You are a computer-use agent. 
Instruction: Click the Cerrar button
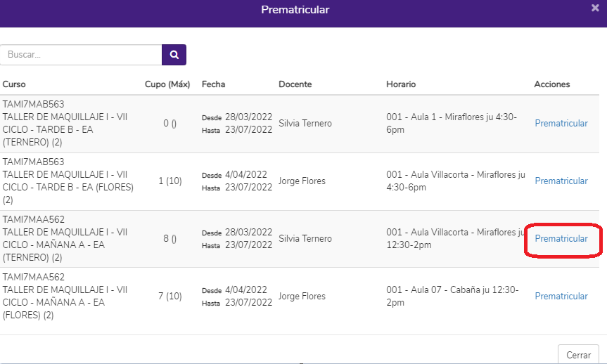point(578,355)
